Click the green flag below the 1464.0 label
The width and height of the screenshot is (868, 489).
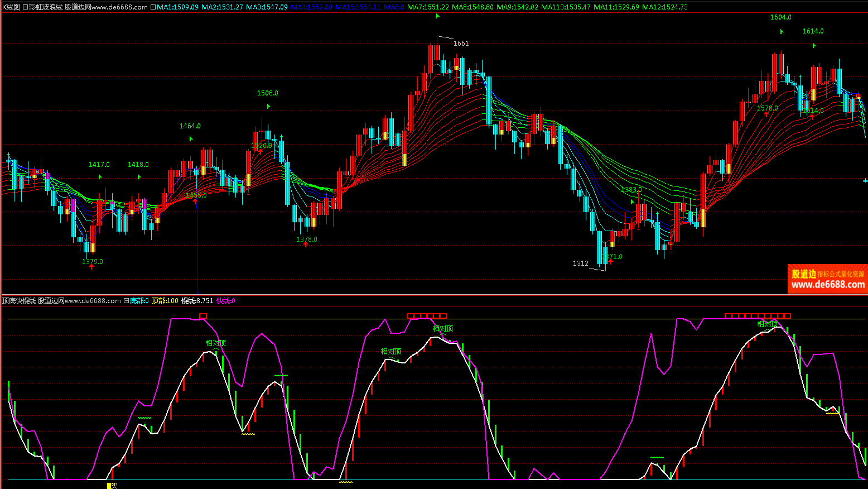tap(191, 138)
